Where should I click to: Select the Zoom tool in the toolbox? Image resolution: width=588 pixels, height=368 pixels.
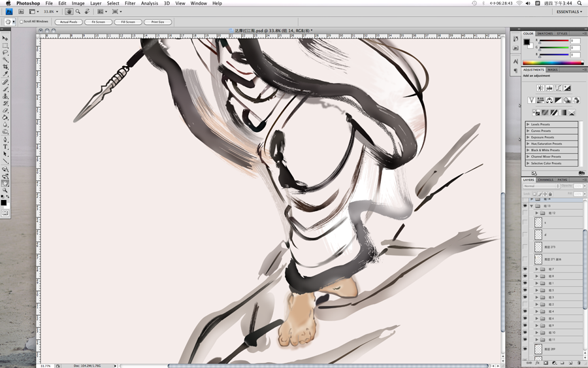[x=5, y=191]
